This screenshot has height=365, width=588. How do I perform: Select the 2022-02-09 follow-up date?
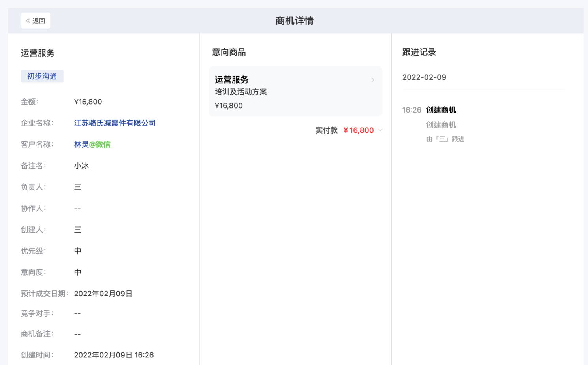(x=424, y=77)
